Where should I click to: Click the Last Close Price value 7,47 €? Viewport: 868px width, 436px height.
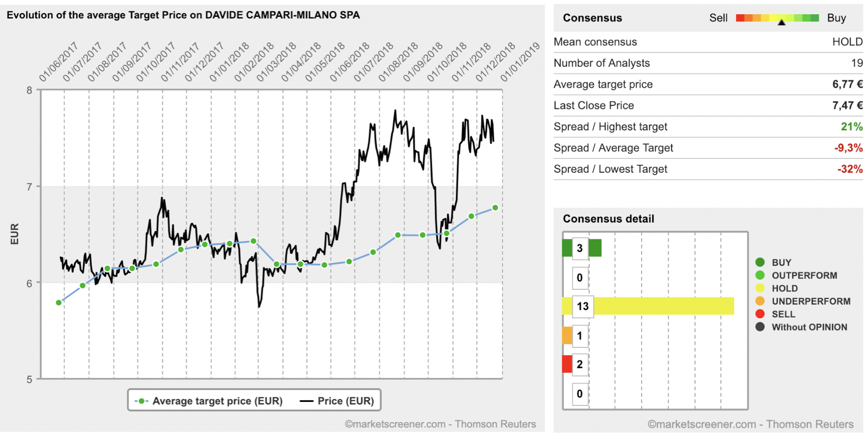847,105
